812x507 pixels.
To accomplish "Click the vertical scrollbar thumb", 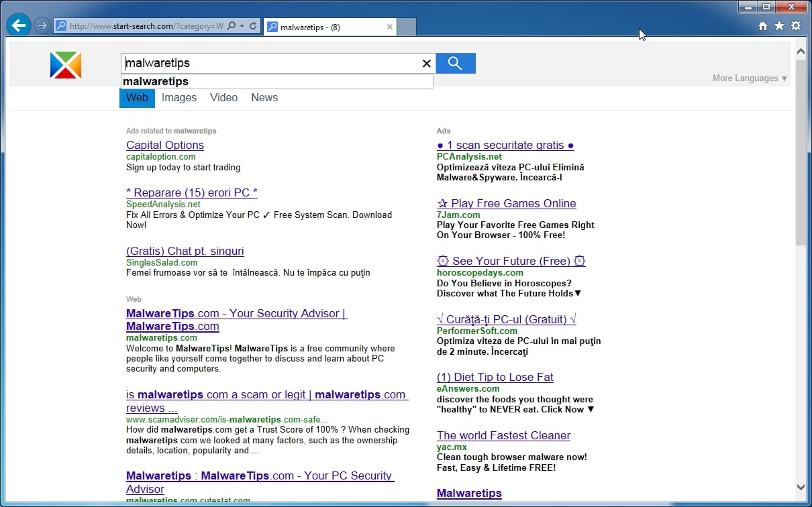I will click(x=801, y=152).
